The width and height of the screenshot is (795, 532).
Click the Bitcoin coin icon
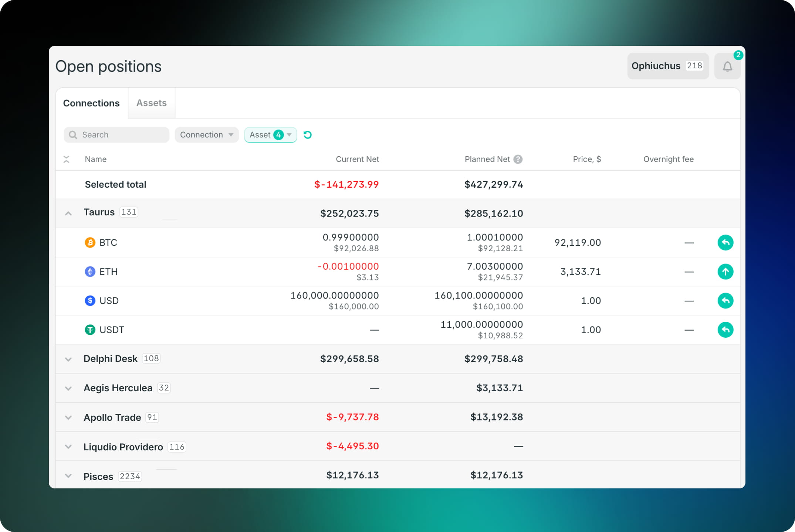tap(90, 243)
